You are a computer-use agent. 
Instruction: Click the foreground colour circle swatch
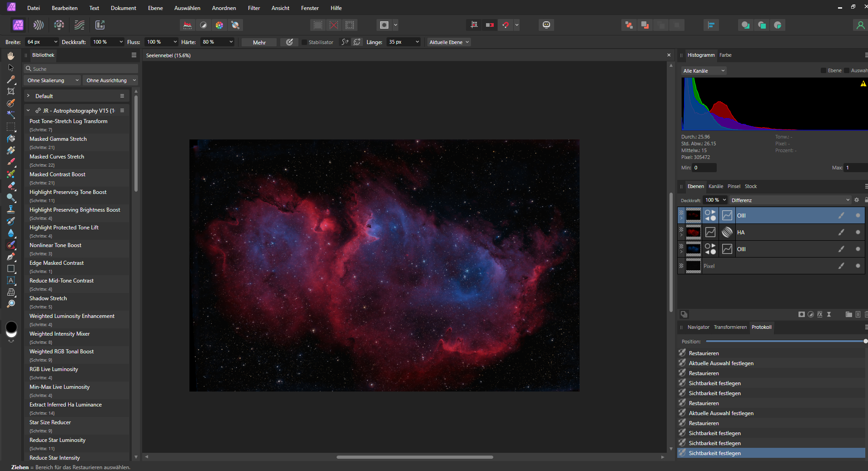tap(11, 327)
